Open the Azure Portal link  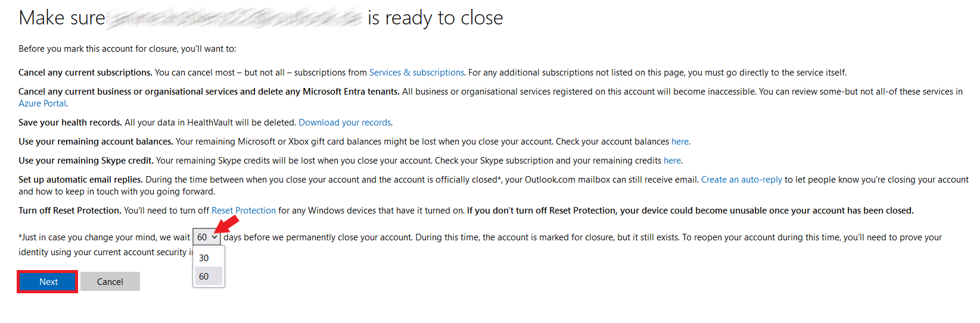[x=42, y=104]
